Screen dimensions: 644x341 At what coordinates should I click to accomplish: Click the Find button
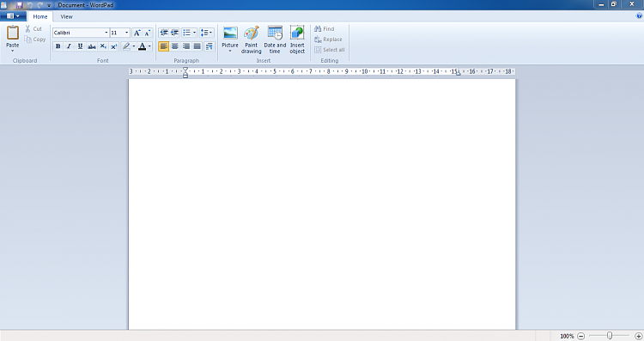(x=324, y=28)
